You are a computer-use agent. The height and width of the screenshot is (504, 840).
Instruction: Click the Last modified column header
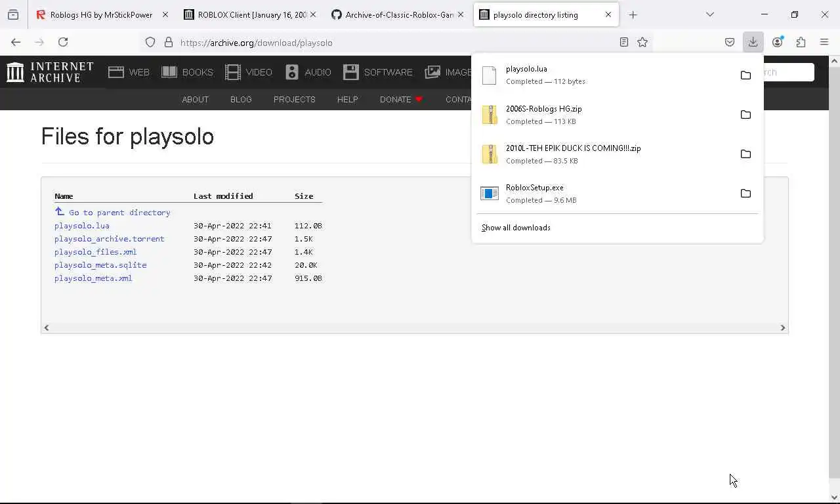[x=223, y=196]
